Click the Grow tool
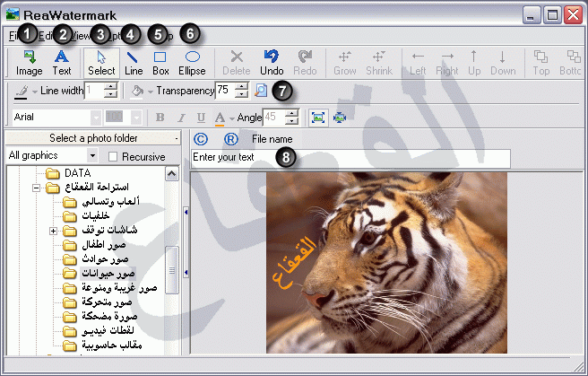Viewport: 588px width, 376px height. [344, 63]
